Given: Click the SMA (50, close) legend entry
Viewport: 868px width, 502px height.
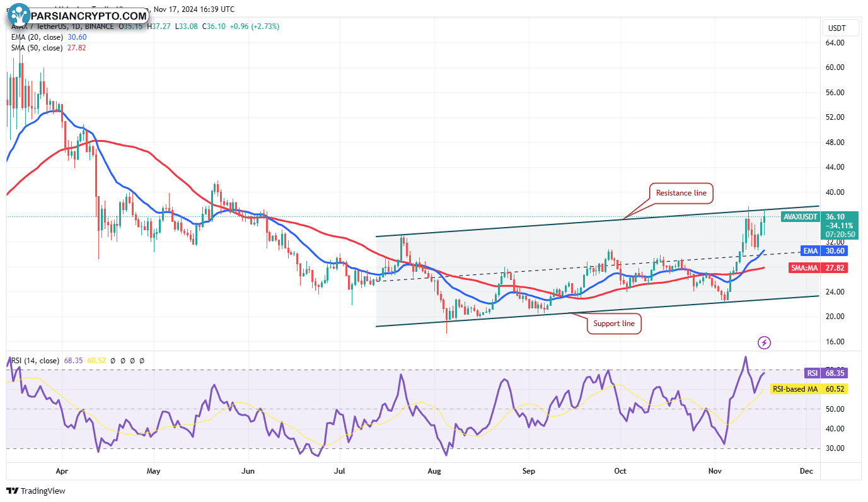Looking at the screenshot, I should click(36, 48).
